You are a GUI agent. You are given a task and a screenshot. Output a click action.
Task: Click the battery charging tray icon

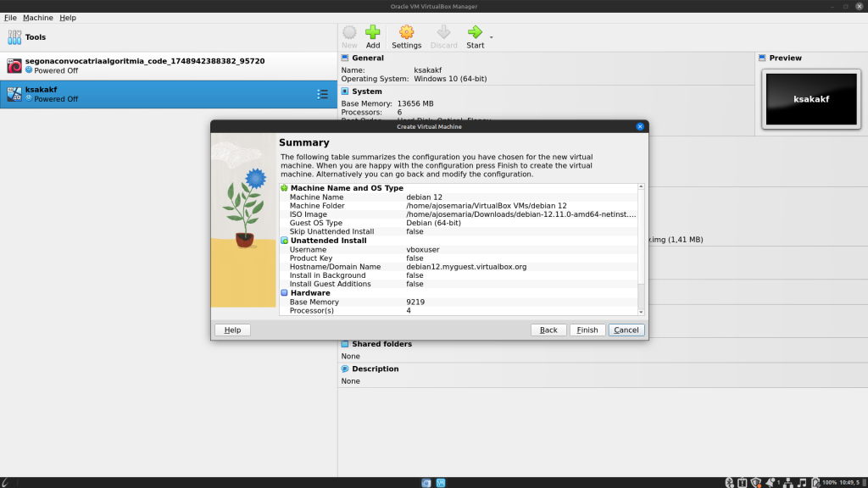click(x=815, y=482)
